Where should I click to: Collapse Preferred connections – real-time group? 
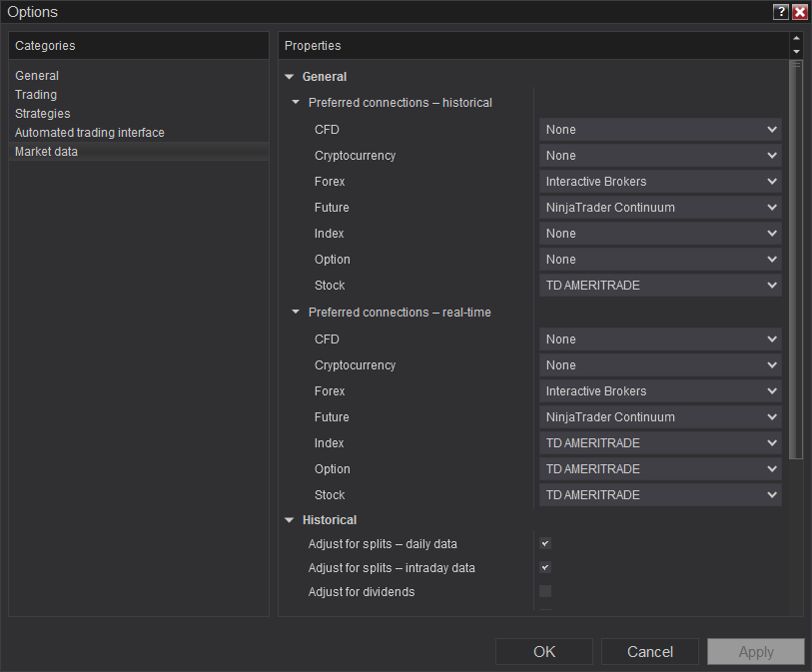pos(296,313)
